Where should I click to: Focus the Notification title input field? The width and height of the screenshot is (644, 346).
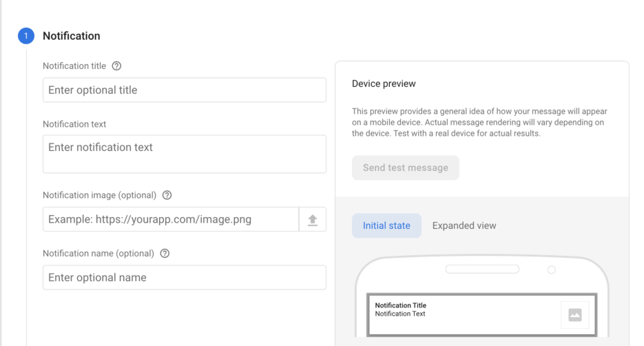click(185, 90)
